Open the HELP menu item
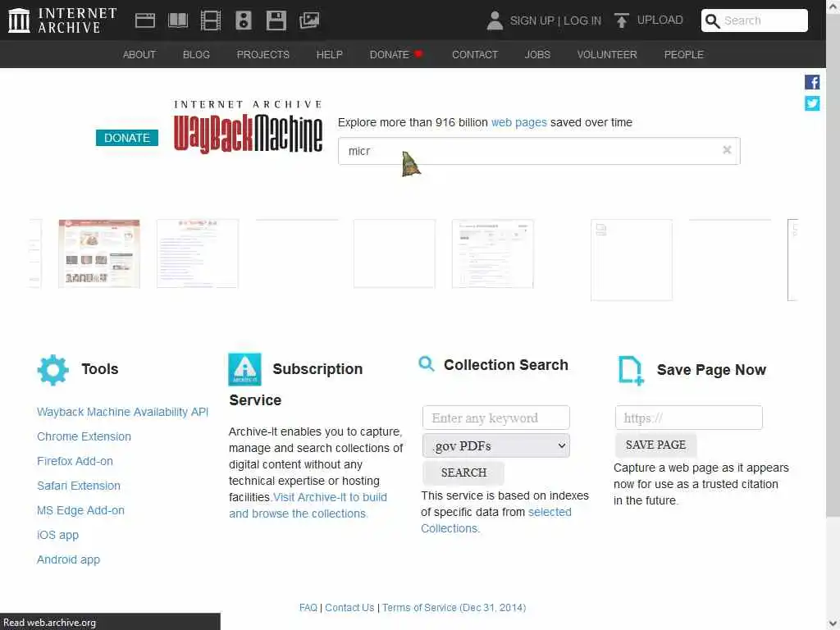 coord(330,55)
